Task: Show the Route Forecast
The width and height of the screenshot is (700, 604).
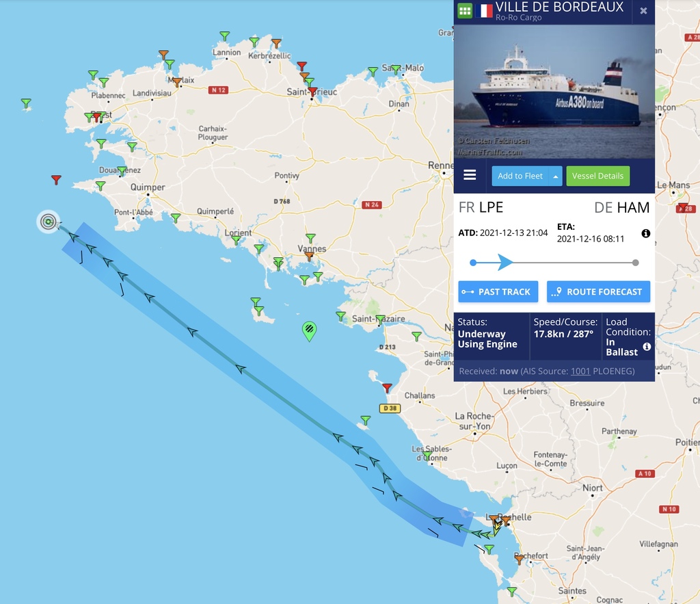Action: pos(598,291)
